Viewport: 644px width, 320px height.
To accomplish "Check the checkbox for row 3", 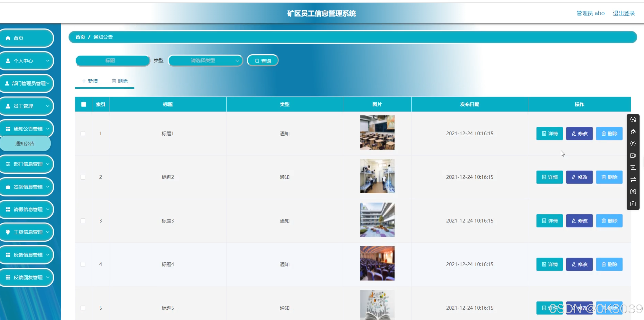I will coord(83,221).
